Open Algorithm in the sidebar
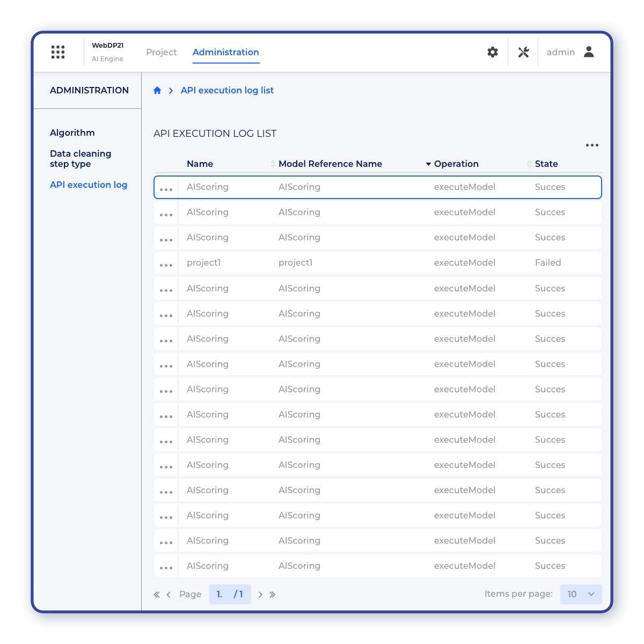Image resolution: width=644 pixels, height=644 pixels. [72, 133]
